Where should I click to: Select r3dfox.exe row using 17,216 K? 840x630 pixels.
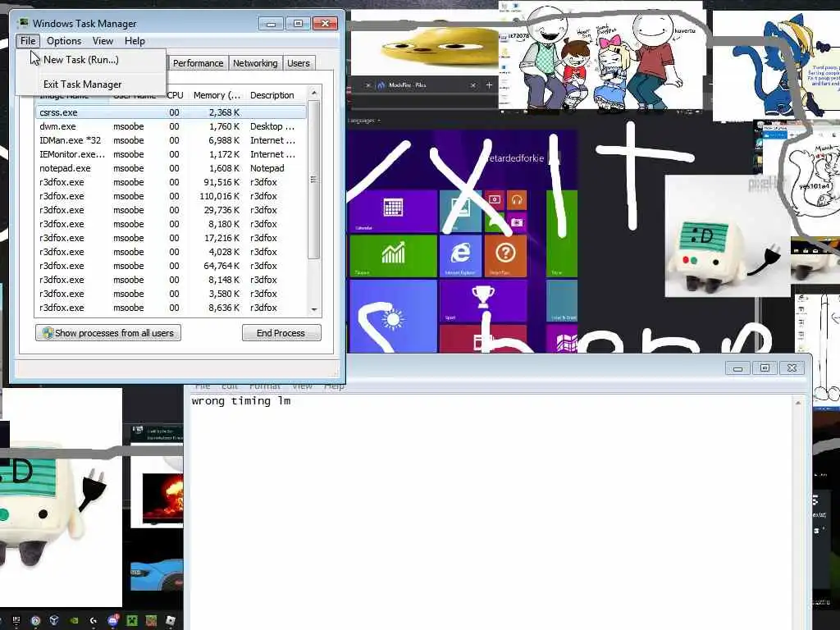tap(171, 238)
